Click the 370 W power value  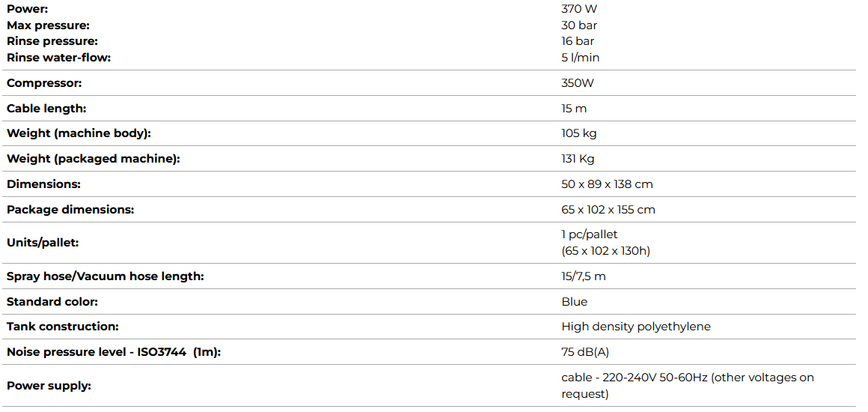tap(579, 9)
